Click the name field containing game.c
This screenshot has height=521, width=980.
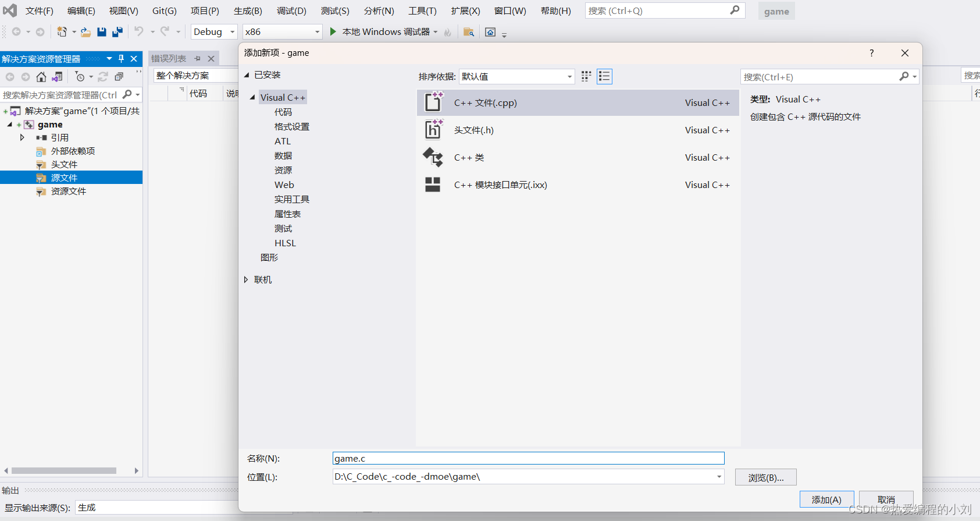(x=528, y=459)
